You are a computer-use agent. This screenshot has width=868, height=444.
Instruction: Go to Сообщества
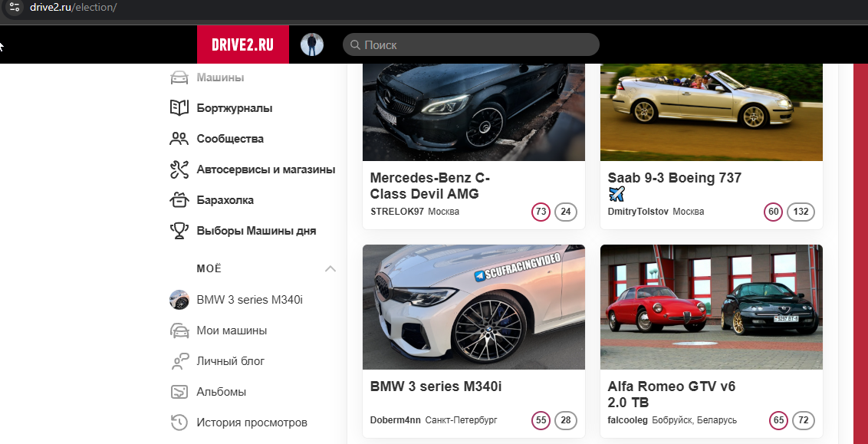coord(230,139)
